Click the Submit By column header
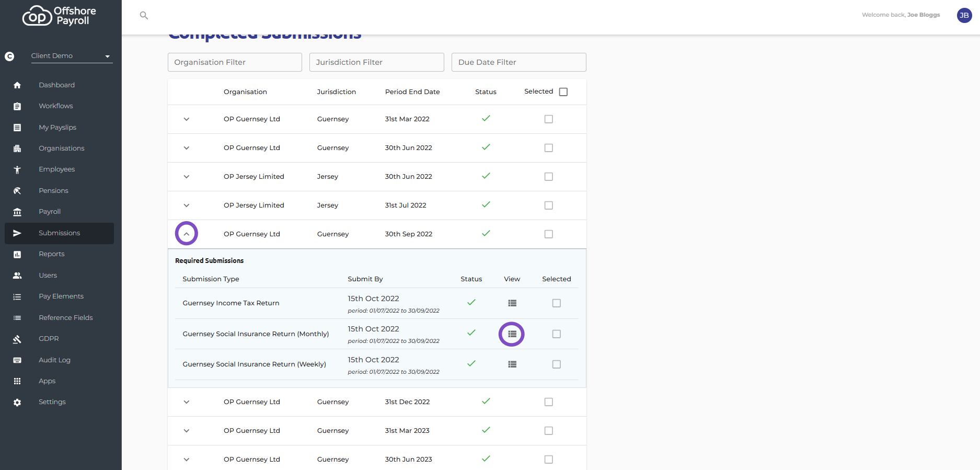The image size is (980, 470). (365, 279)
